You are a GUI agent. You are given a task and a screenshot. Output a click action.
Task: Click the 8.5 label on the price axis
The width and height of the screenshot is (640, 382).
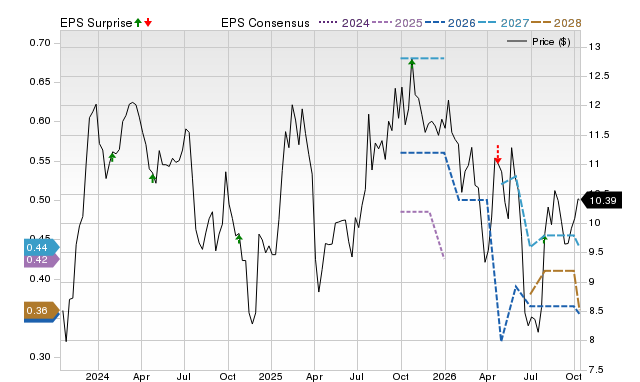597,311
